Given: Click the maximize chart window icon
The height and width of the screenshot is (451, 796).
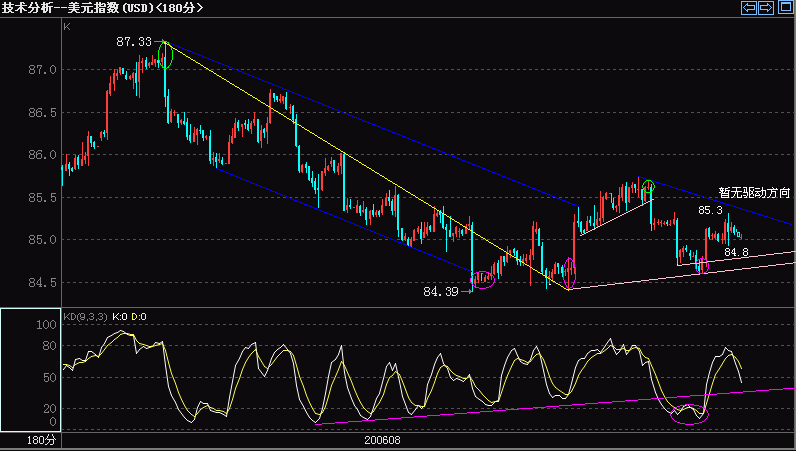Looking at the screenshot, I should (x=785, y=7).
